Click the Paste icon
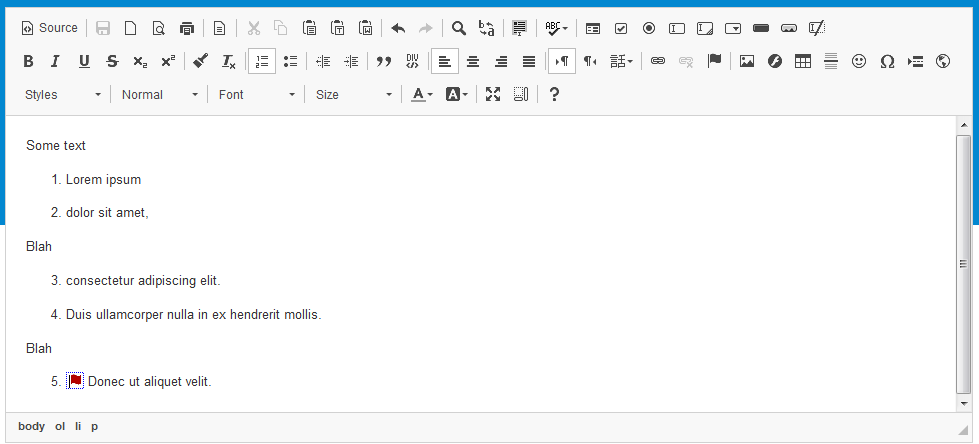979x444 pixels. click(309, 28)
